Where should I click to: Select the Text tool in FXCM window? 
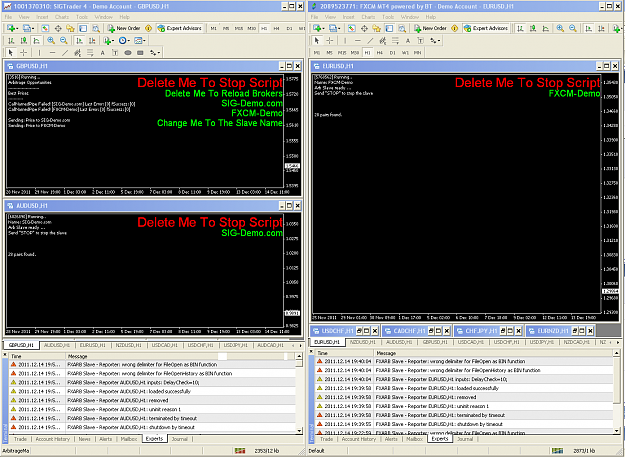408,41
